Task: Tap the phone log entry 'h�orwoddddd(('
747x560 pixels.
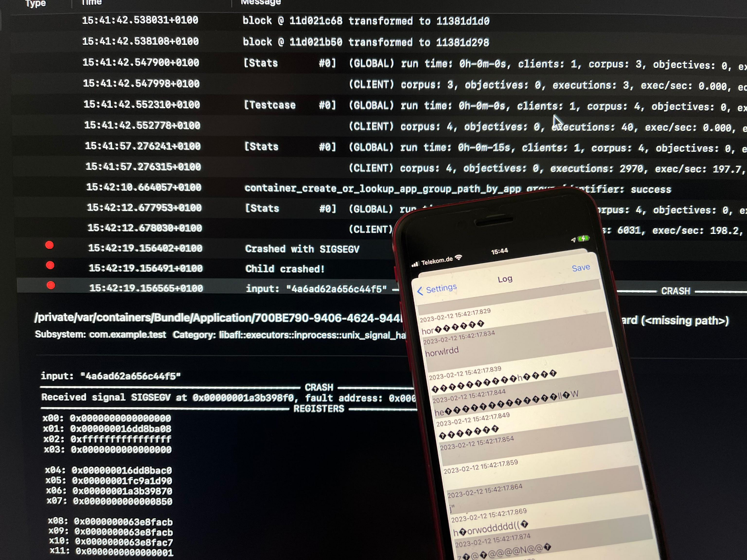Action: pyautogui.click(x=491, y=529)
